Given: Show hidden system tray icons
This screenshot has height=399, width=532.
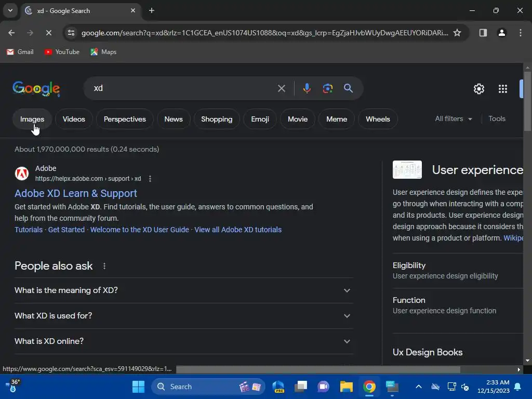Looking at the screenshot, I should pyautogui.click(x=419, y=387).
